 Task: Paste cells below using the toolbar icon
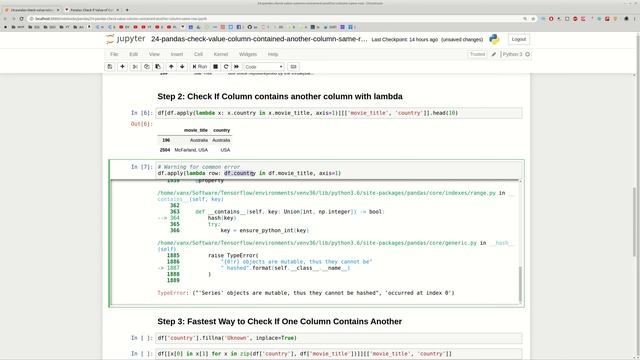(x=158, y=67)
